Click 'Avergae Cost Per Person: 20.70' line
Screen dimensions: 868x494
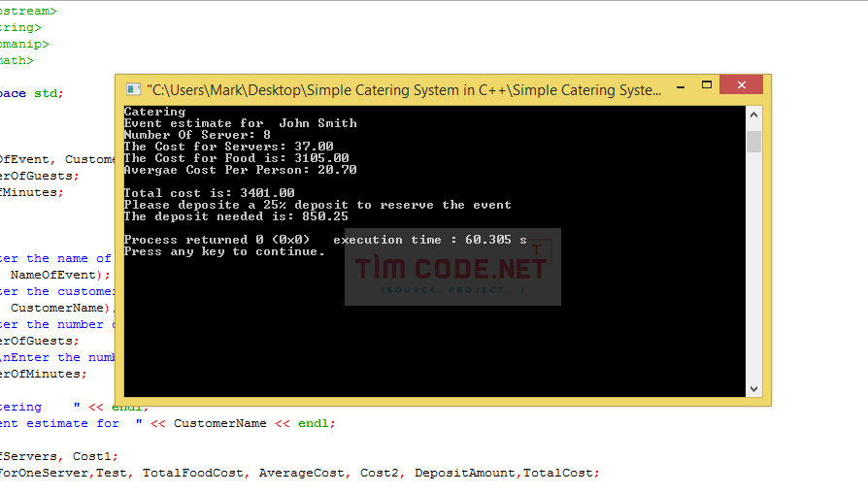click(240, 170)
